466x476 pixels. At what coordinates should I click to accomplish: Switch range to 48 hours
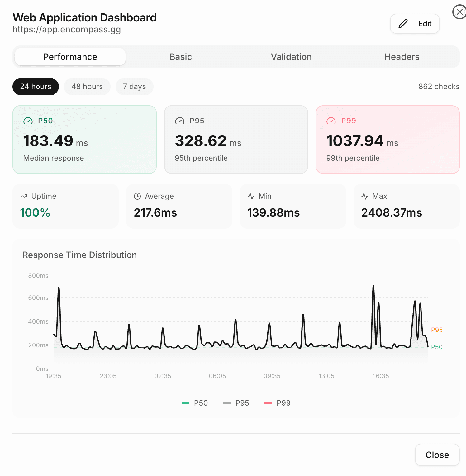(x=87, y=87)
